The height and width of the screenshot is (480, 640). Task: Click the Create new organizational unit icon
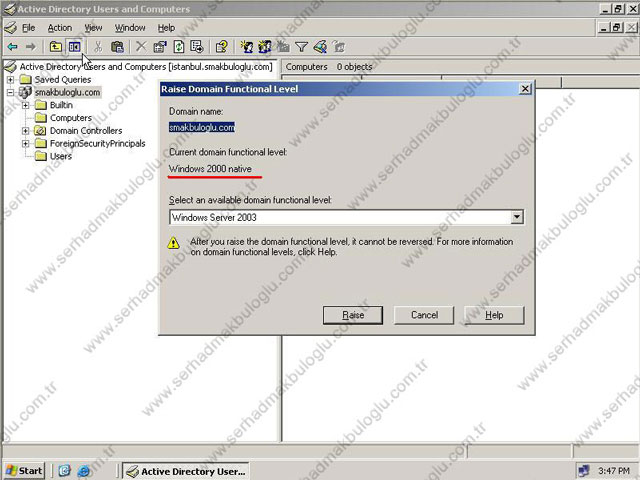tap(283, 47)
